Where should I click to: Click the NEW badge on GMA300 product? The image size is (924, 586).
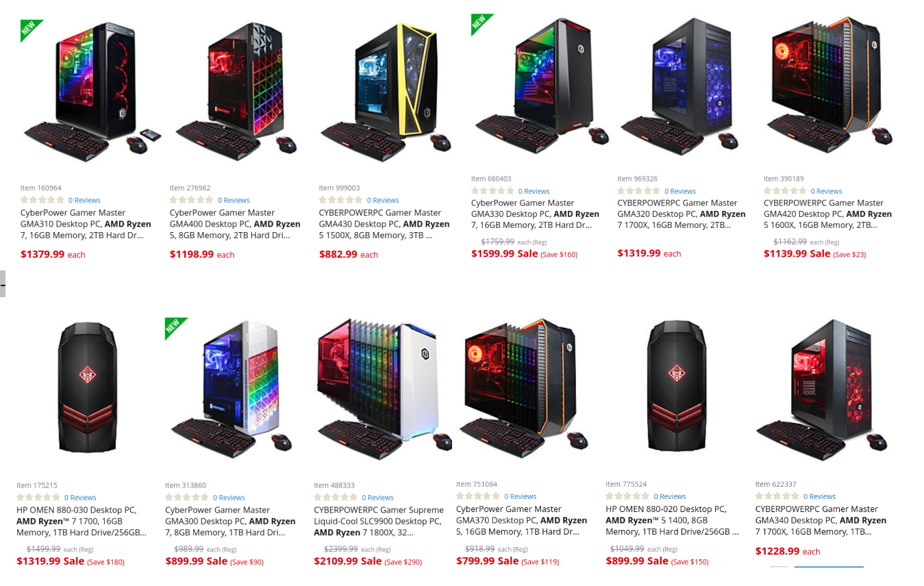pos(176,328)
